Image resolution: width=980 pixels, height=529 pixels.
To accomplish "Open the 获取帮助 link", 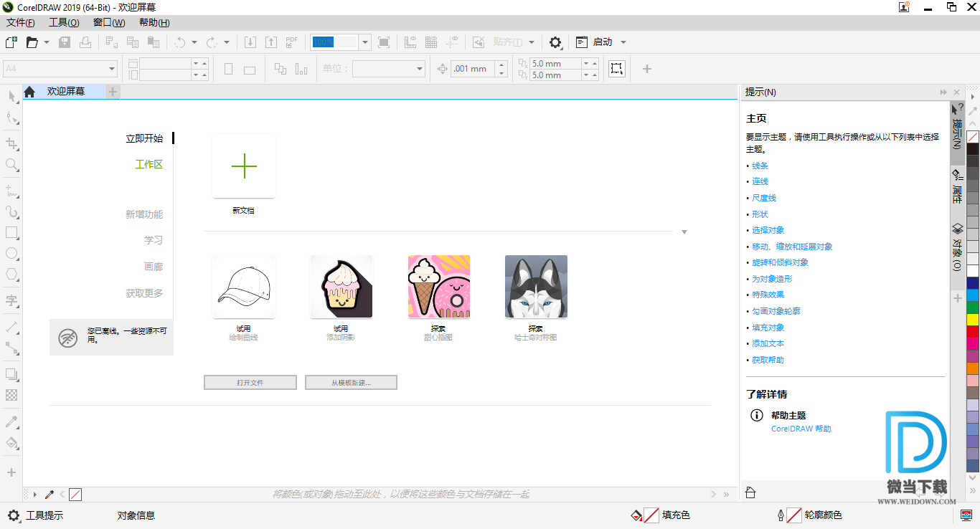I will 768,360.
